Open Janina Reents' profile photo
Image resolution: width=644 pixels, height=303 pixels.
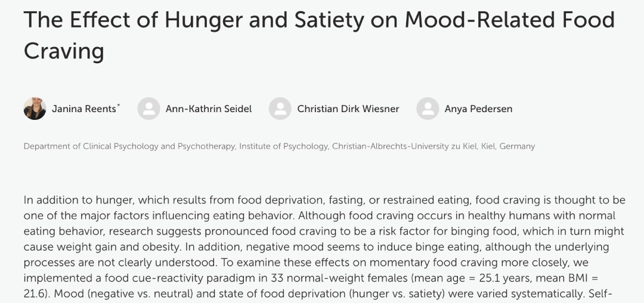35,109
